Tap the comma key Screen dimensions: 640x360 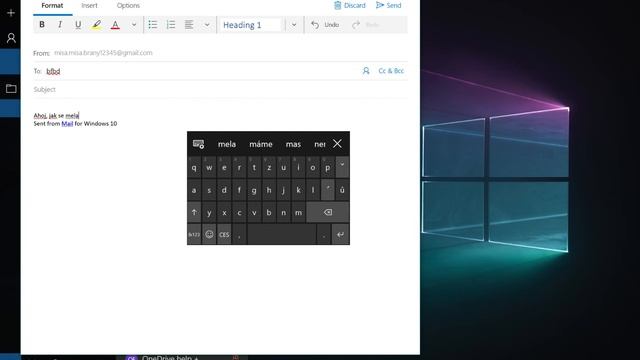(239, 234)
